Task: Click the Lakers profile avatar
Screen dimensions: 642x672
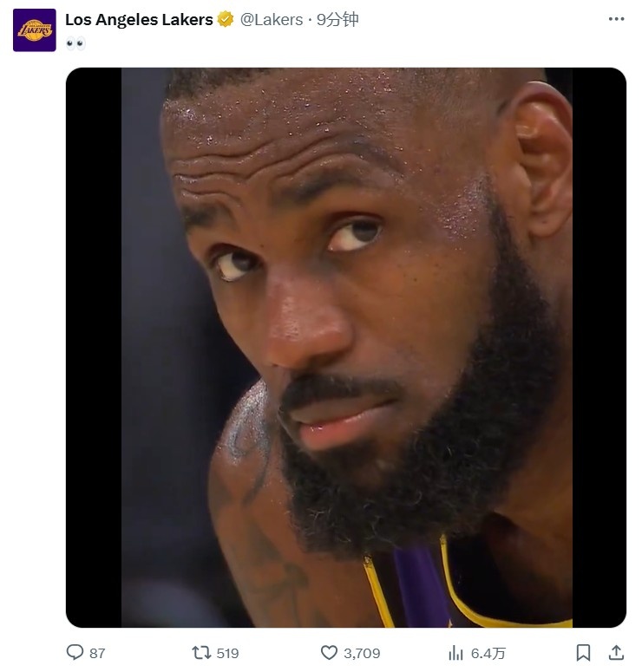Action: pyautogui.click(x=34, y=30)
